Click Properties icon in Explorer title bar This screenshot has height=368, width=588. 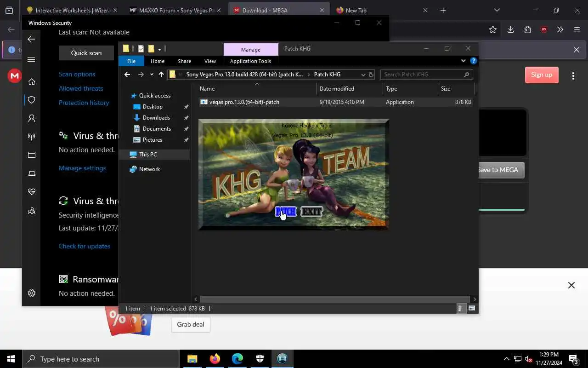click(x=141, y=49)
